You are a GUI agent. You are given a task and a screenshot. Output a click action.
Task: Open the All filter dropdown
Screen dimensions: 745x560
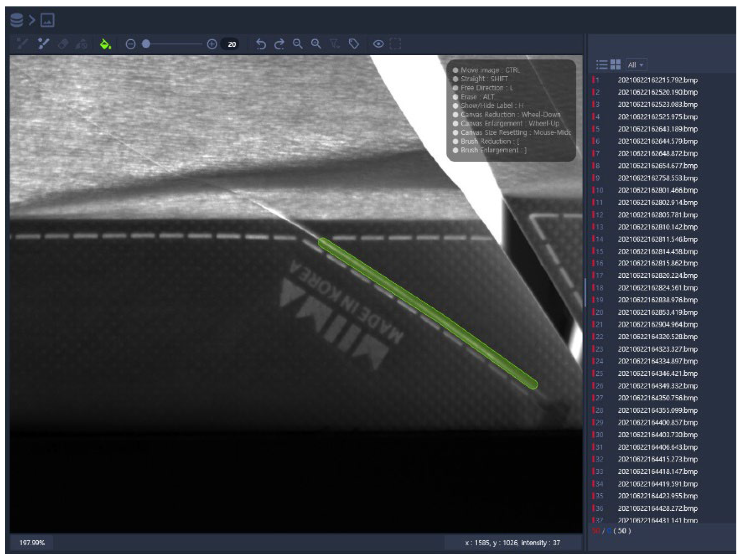[636, 65]
